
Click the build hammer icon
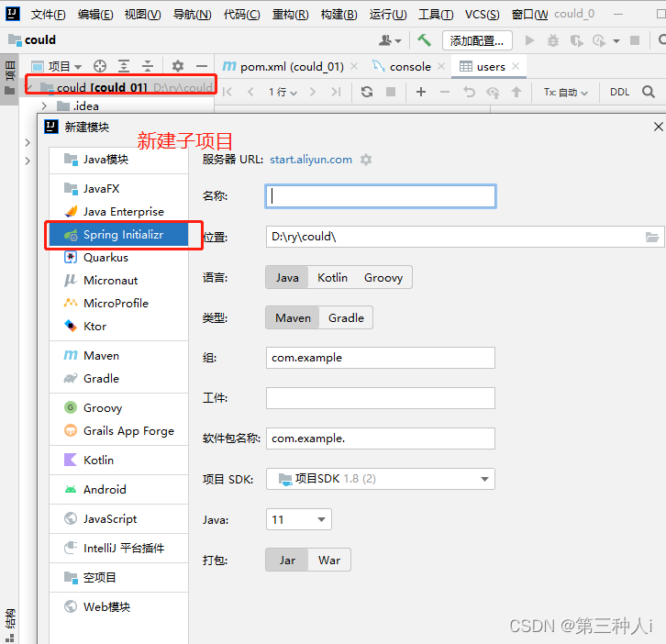click(x=424, y=40)
